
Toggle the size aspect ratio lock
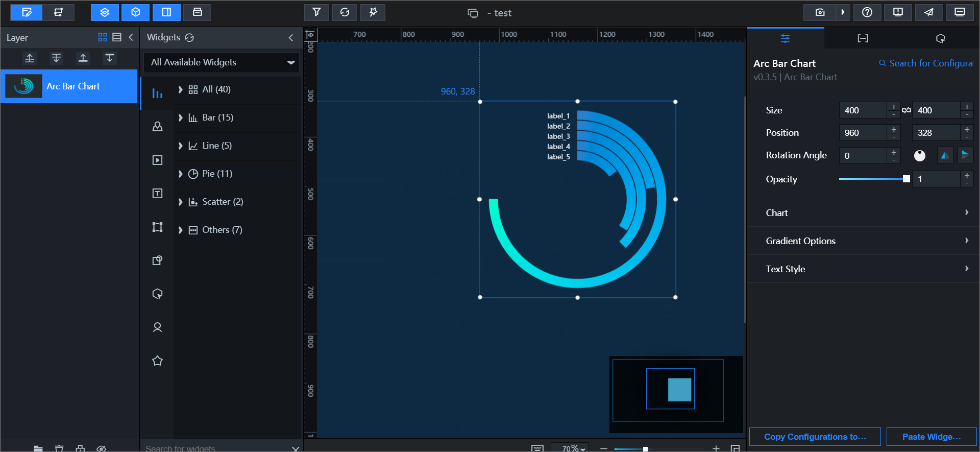(x=906, y=110)
